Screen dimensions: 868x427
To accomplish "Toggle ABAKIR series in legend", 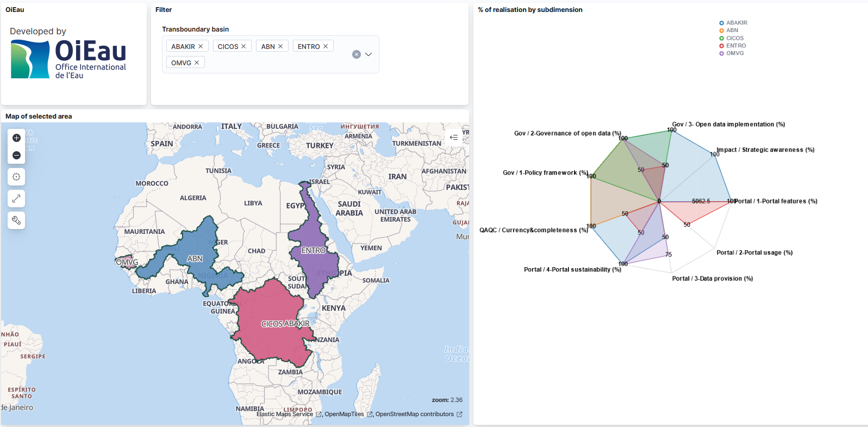I will click(733, 23).
